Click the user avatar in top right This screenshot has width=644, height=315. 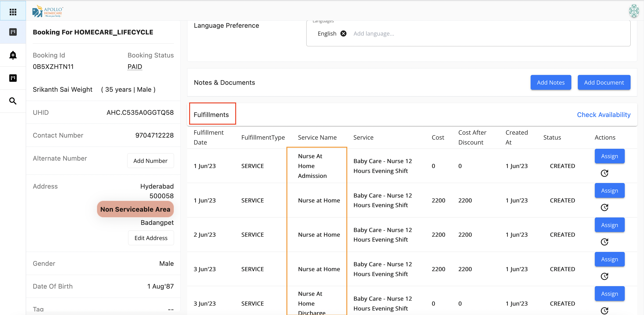pyautogui.click(x=634, y=11)
